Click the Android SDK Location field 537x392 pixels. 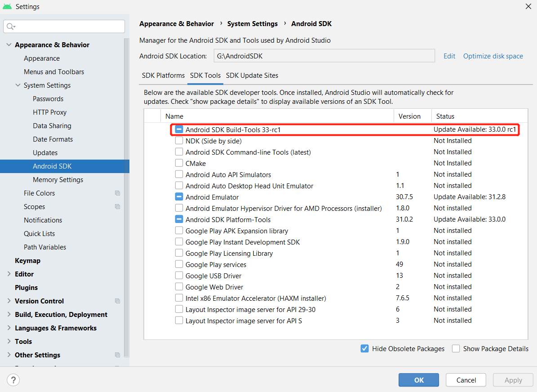324,56
